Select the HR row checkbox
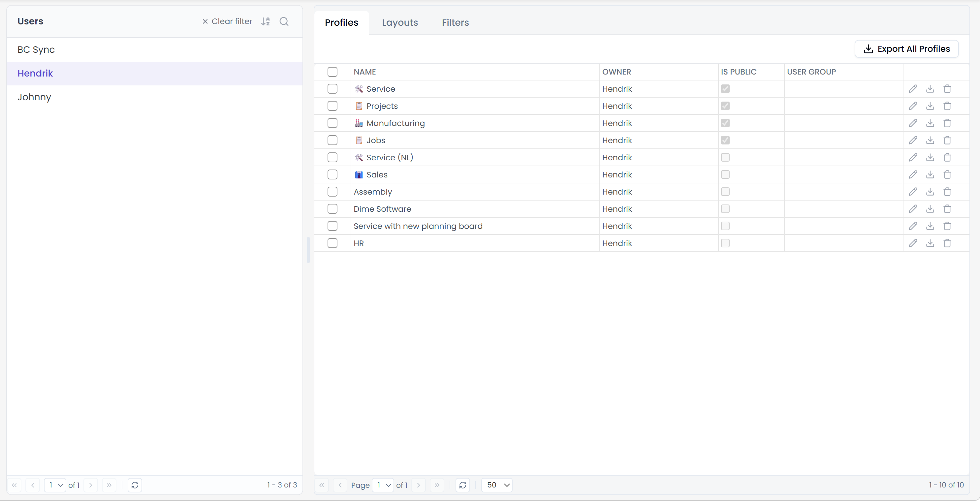Image resolution: width=980 pixels, height=501 pixels. pos(332,243)
